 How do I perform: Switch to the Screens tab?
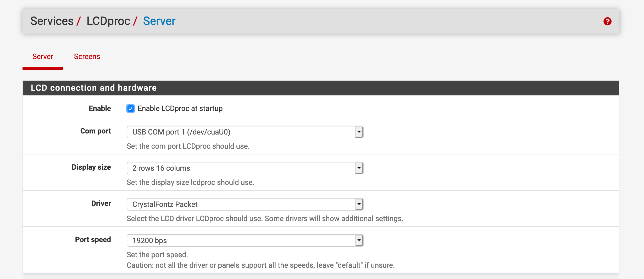click(x=87, y=57)
